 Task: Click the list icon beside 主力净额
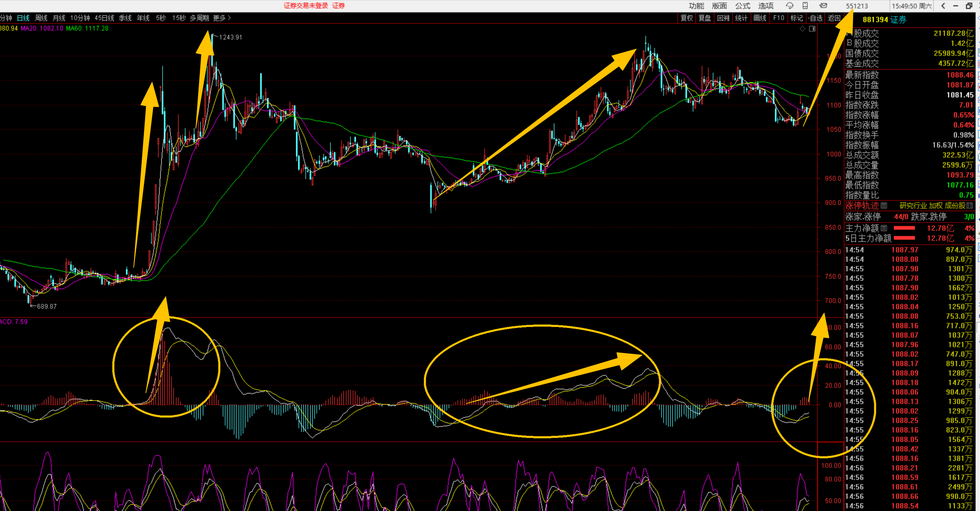coord(884,228)
